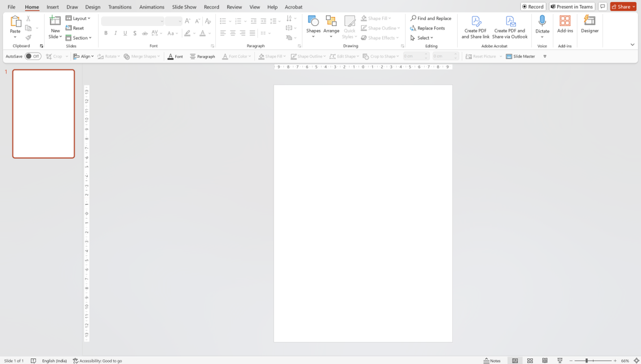Toggle Normal view button
This screenshot has height=364, width=641.
[x=515, y=361]
